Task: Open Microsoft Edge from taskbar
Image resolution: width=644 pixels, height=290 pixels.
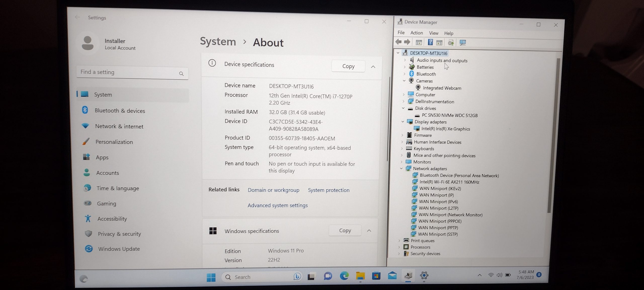Action: 344,276
